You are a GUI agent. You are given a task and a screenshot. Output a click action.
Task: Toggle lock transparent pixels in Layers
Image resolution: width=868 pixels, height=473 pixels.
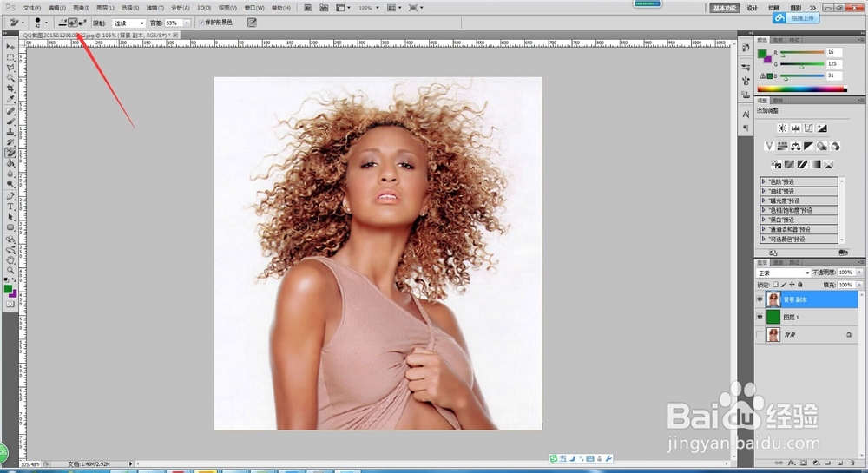(775, 285)
